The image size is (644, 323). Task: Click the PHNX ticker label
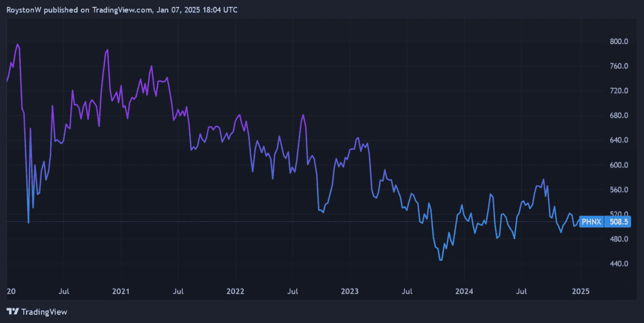click(x=591, y=221)
